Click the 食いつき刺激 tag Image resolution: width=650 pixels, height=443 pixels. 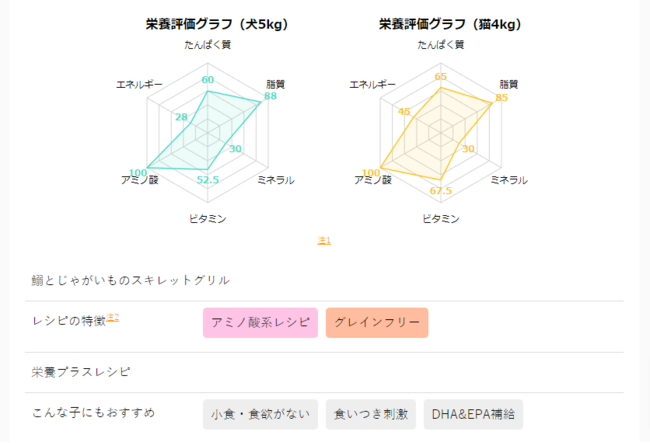(x=370, y=413)
